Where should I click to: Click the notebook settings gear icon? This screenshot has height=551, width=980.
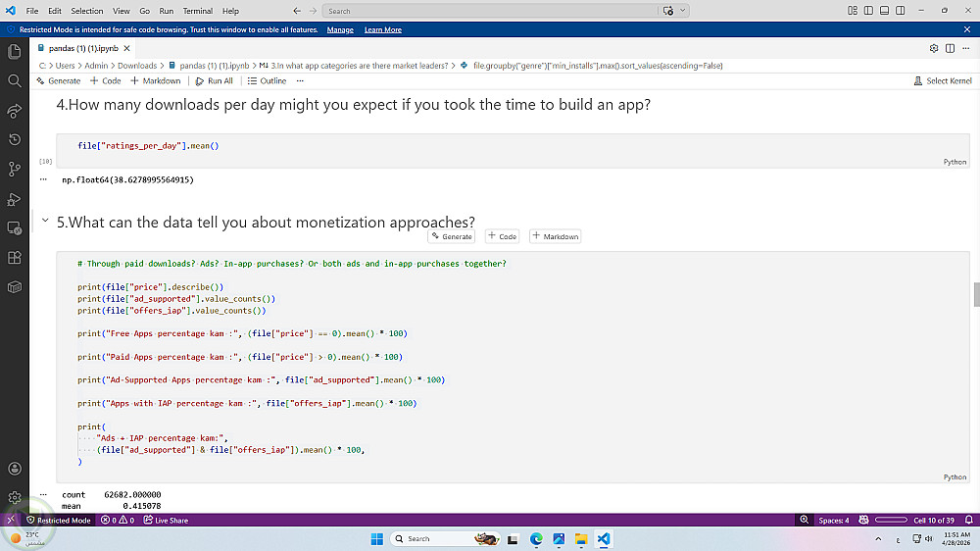point(934,47)
